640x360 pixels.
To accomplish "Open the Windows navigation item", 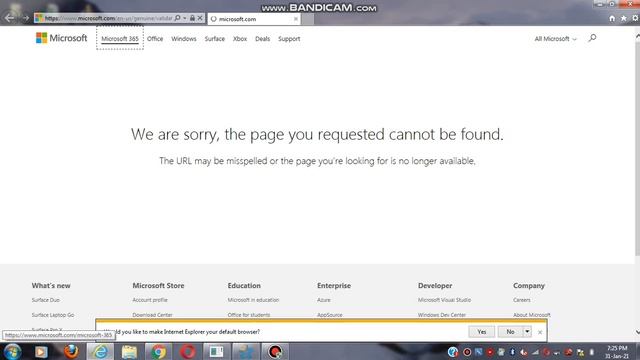I will [x=184, y=39].
